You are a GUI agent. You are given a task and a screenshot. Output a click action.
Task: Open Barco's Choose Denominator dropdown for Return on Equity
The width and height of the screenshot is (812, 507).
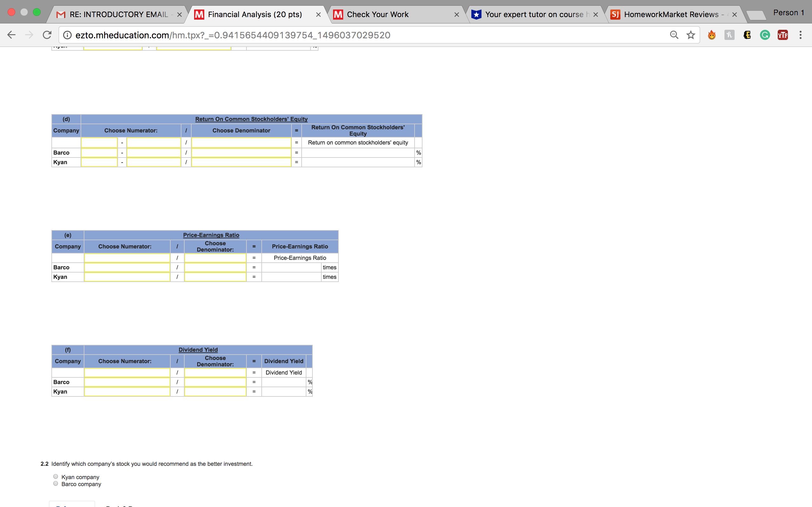click(x=241, y=152)
